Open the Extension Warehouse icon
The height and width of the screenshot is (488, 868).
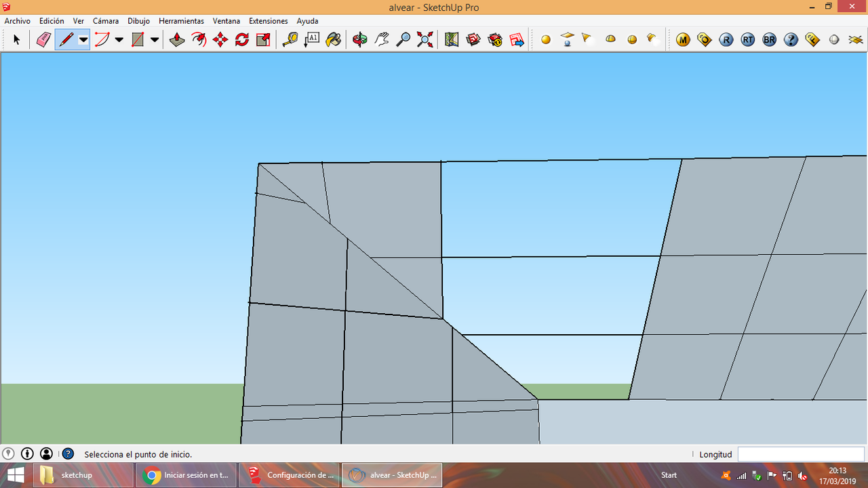tap(495, 40)
